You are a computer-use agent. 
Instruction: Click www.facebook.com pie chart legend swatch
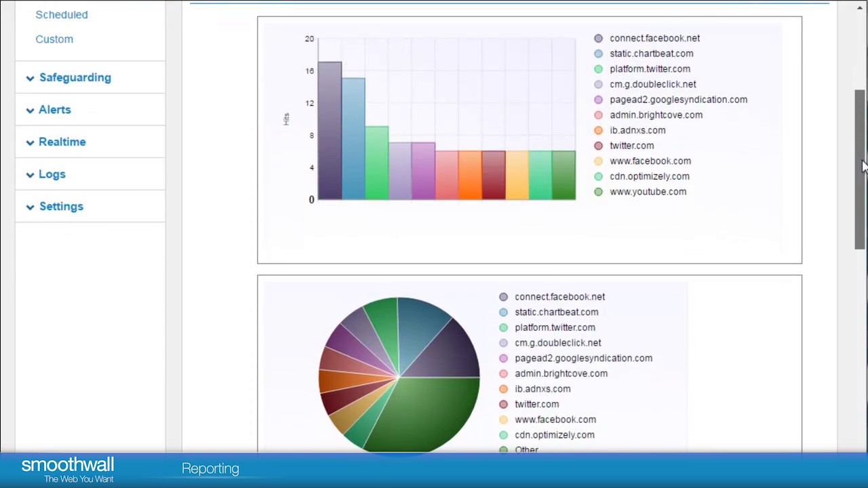[503, 420]
